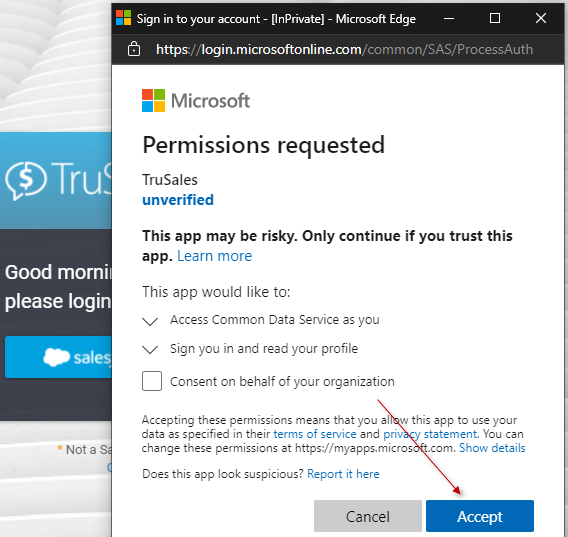Viewport: 568px width, 537px height.
Task: Open the privacy statement link
Action: (x=430, y=434)
